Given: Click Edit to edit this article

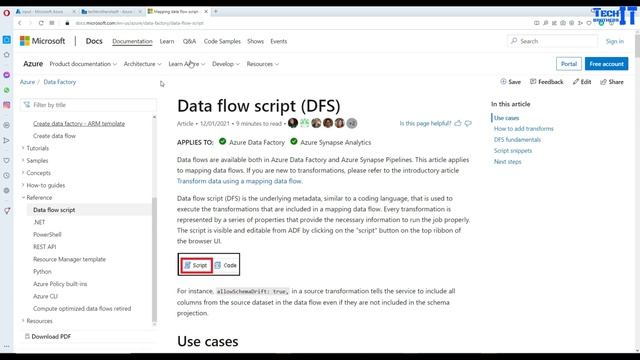Looking at the screenshot, I should (582, 82).
